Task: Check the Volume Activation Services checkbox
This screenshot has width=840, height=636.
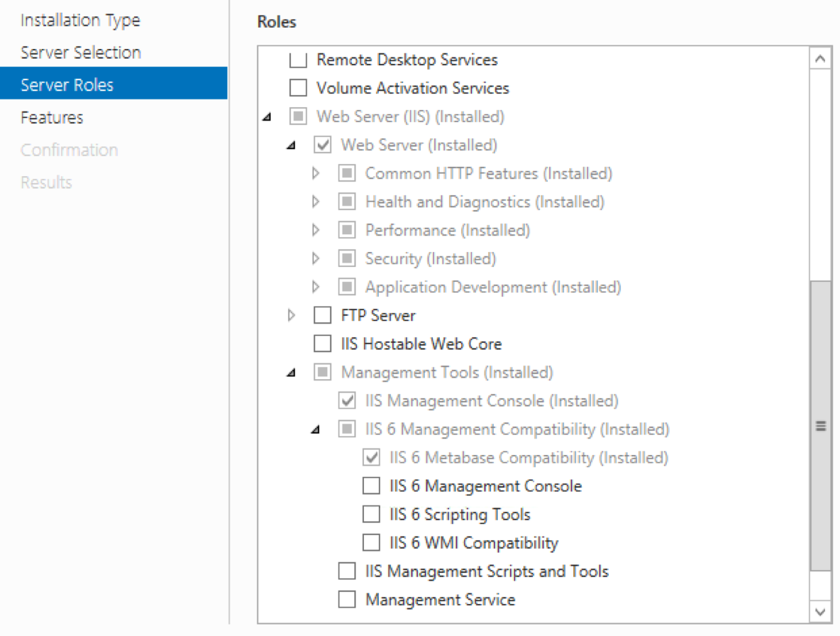Action: (298, 88)
